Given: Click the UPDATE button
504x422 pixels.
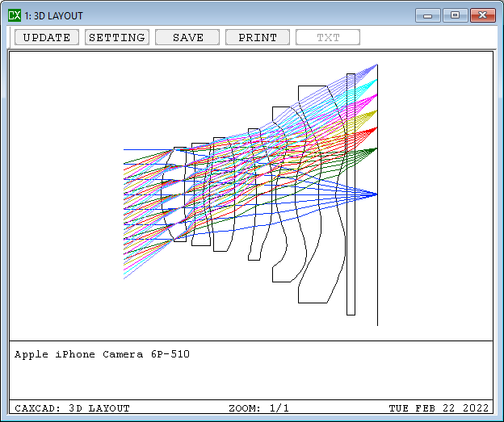Looking at the screenshot, I should tap(47, 37).
